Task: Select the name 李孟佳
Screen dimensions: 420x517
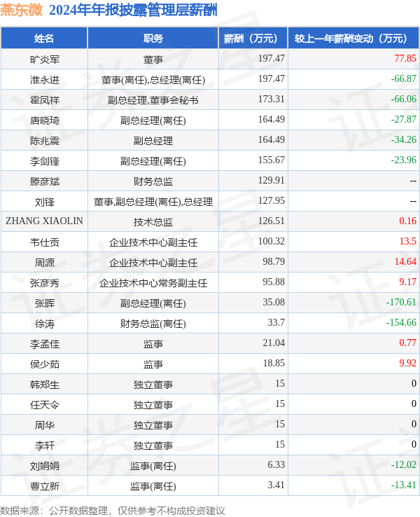Action: 45,344
